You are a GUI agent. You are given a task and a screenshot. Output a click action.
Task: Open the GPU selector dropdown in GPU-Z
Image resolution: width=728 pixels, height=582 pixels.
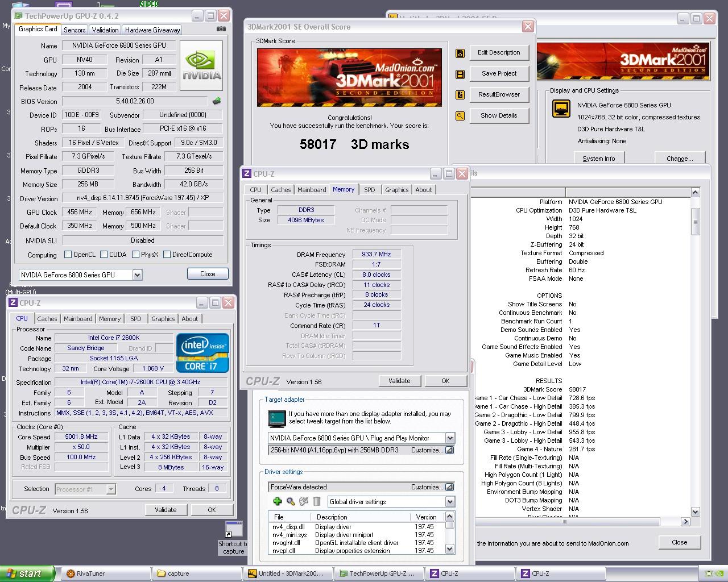(137, 275)
